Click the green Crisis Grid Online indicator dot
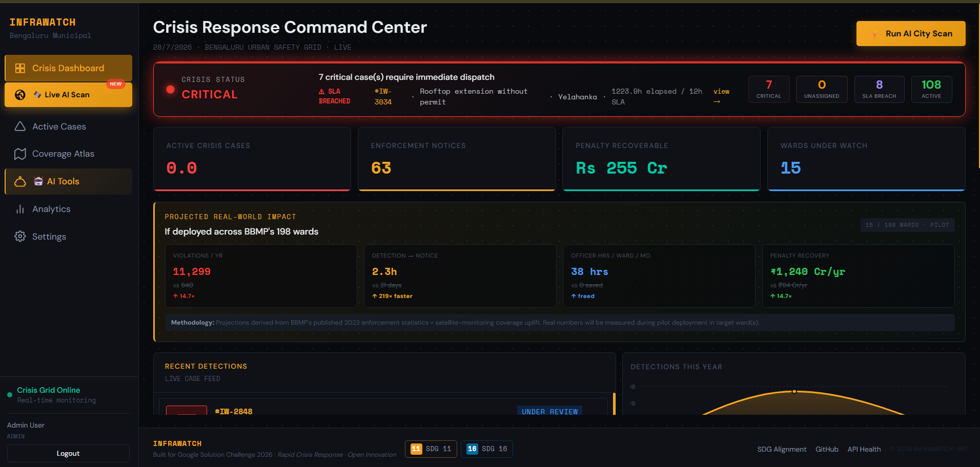980x467 pixels. 10,395
